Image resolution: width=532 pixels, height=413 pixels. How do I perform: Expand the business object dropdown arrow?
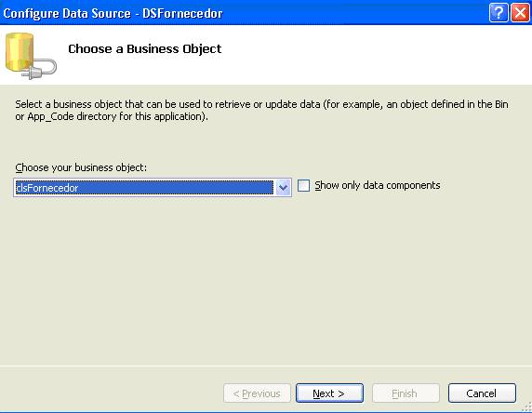pos(283,187)
